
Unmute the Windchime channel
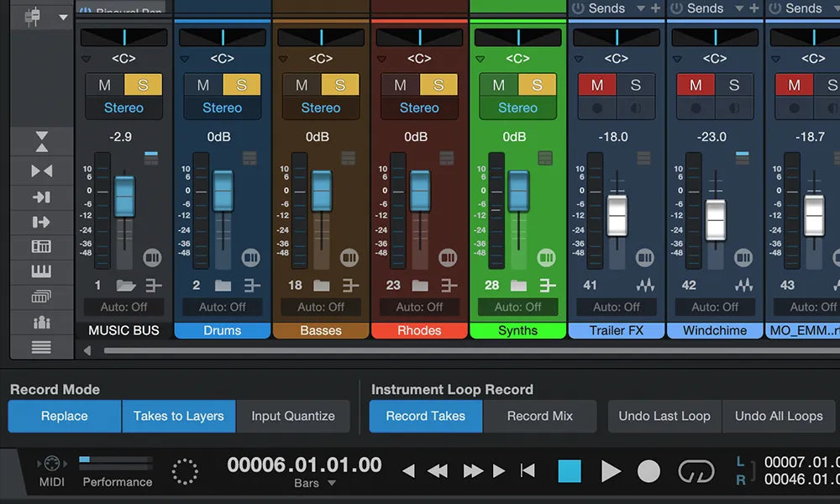[695, 85]
